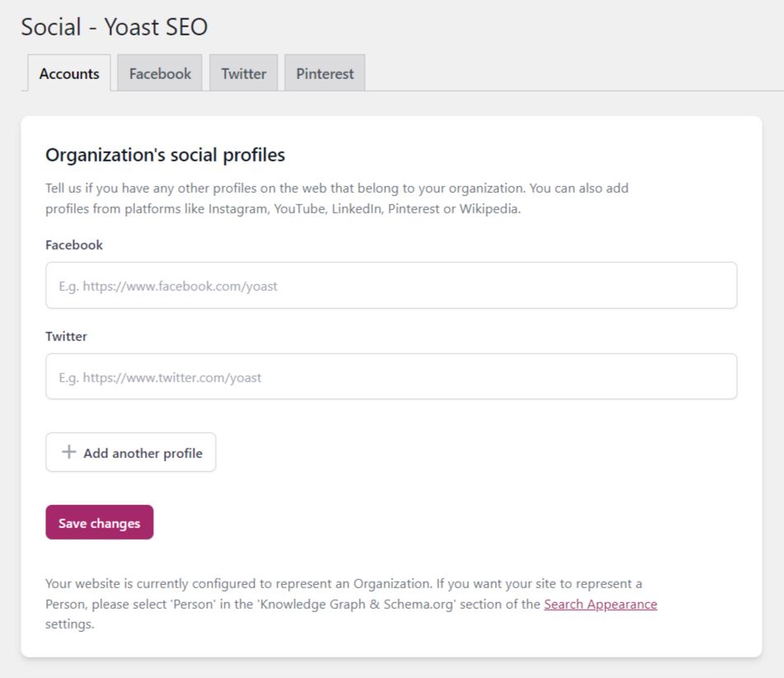Click the Facebook field label
This screenshot has width=784, height=678.
point(74,245)
